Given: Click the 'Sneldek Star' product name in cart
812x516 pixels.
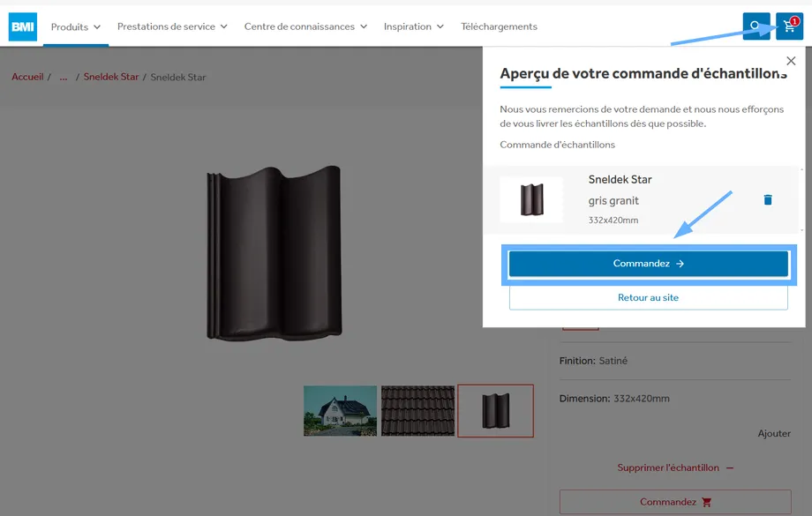Looking at the screenshot, I should tap(620, 180).
